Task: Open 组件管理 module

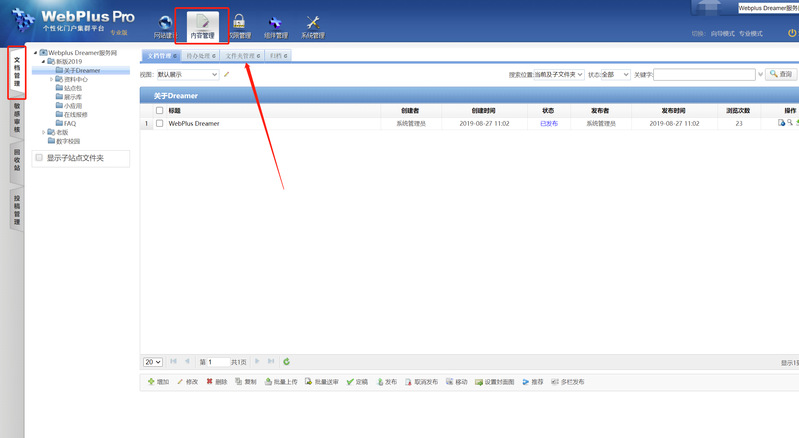Action: click(275, 27)
